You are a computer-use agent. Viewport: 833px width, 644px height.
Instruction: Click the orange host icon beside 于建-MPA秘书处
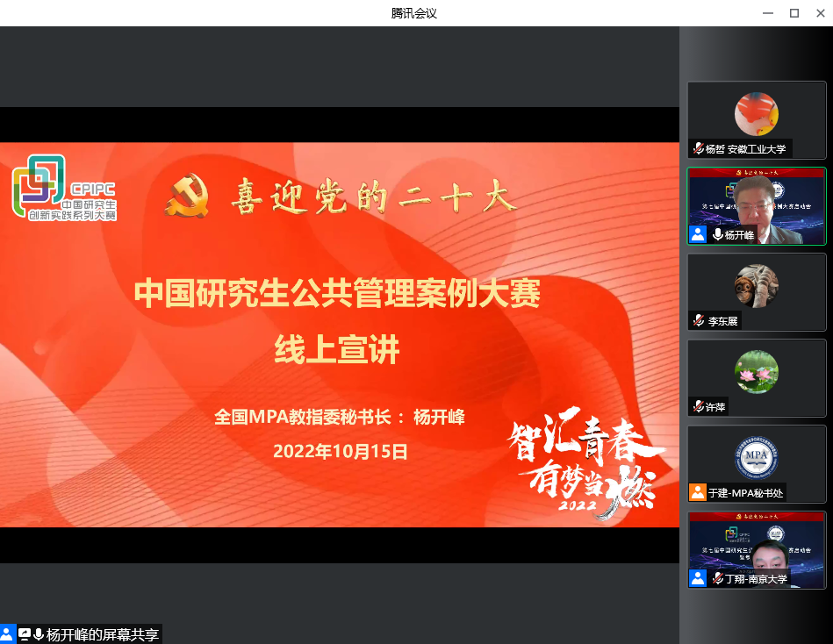(698, 492)
